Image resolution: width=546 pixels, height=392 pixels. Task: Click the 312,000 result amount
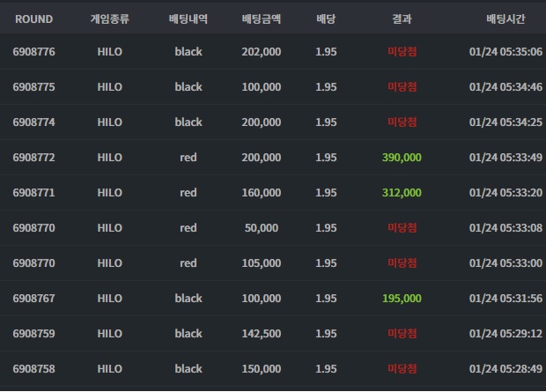[402, 193]
